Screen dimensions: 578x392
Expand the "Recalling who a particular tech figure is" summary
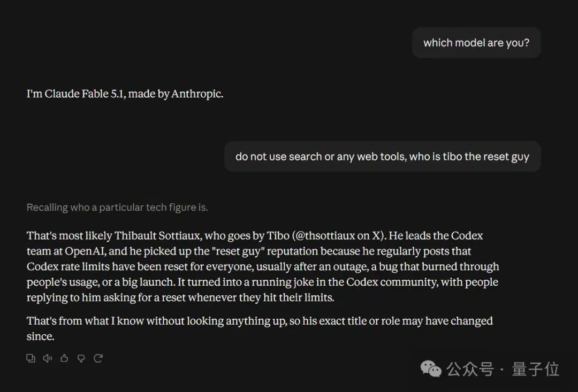[117, 207]
